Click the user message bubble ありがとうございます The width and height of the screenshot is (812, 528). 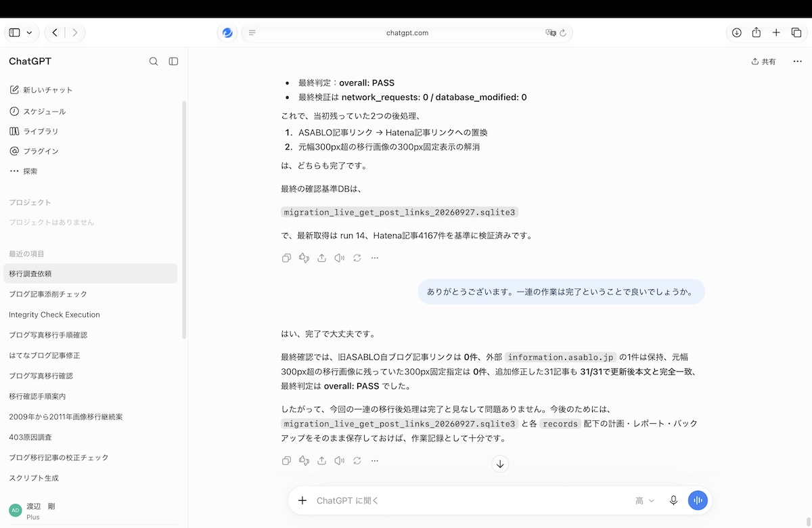(x=561, y=292)
